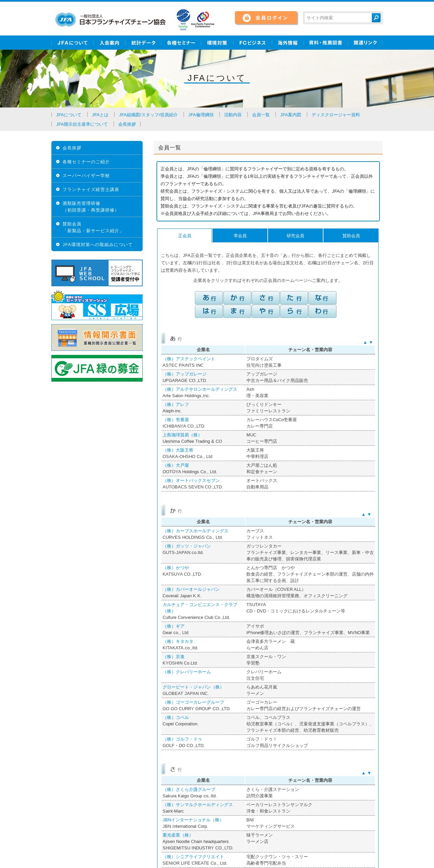The image size is (434, 868).
Task: Select JFA環境対策への取組みについて in sidebar
Action: click(97, 245)
